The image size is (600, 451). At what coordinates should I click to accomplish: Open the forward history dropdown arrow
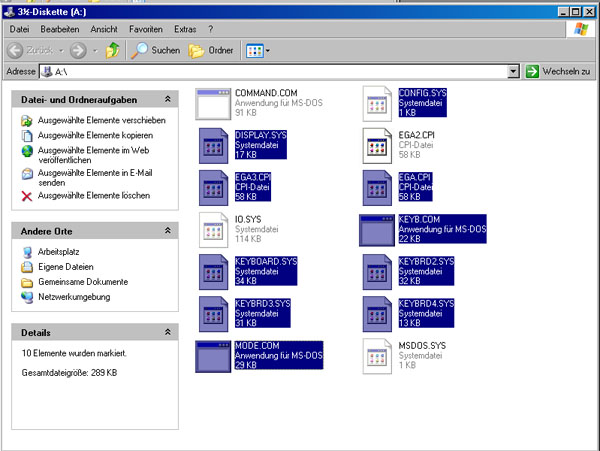[95, 50]
